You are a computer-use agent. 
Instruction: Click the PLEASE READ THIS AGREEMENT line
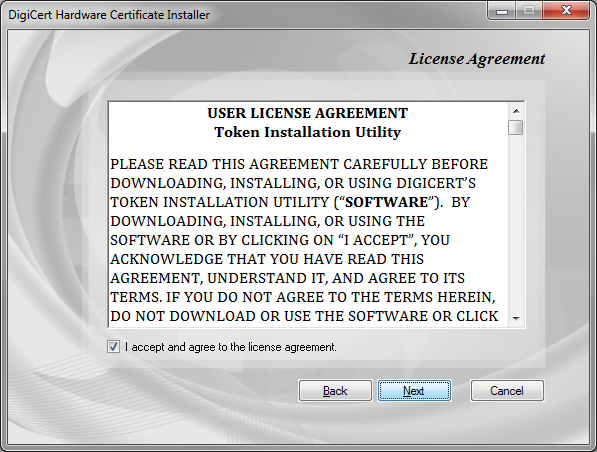[299, 164]
